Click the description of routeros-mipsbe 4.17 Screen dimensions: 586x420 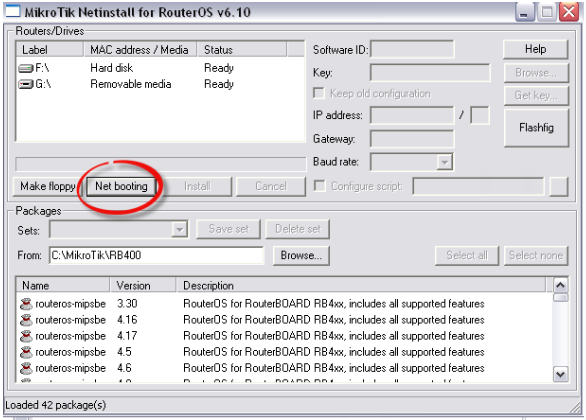[334, 336]
